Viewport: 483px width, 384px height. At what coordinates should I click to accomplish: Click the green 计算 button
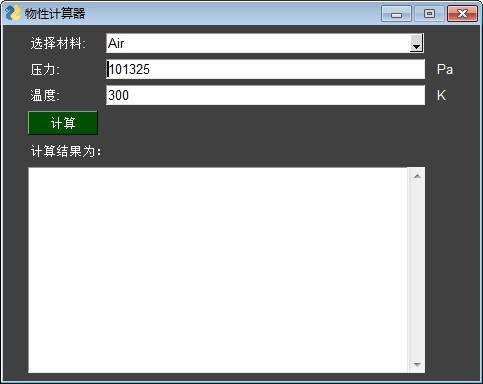click(63, 123)
